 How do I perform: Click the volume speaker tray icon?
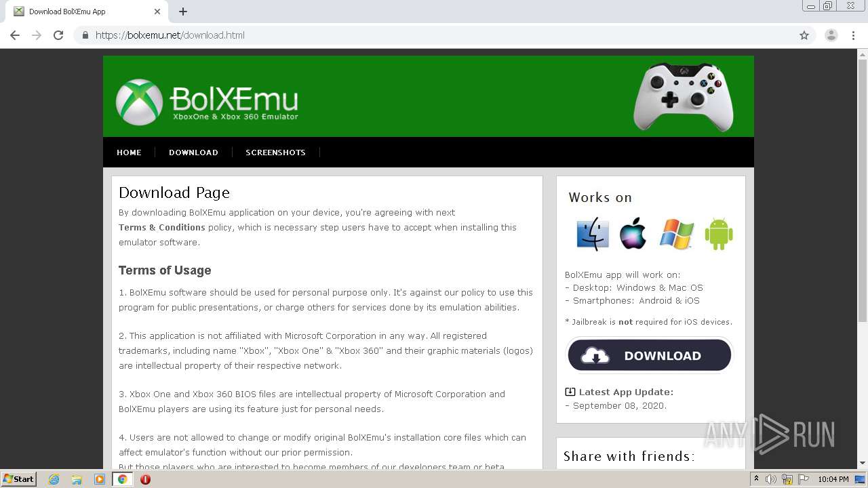(x=771, y=479)
